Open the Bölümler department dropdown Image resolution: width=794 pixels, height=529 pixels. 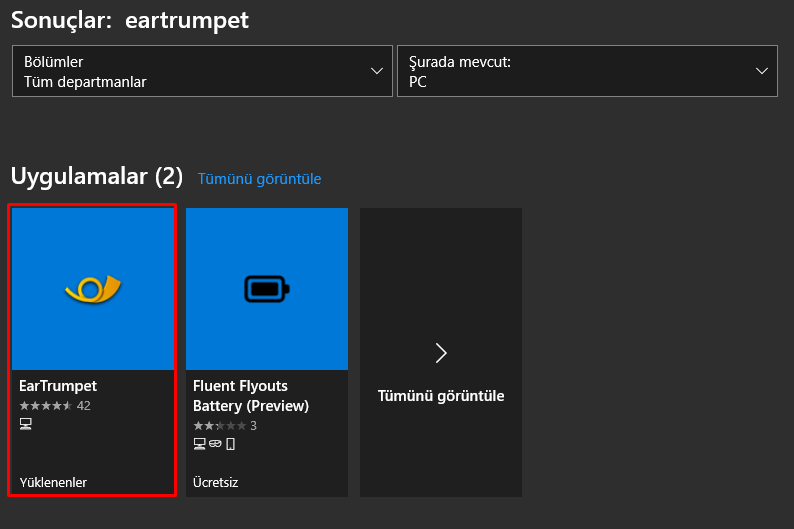pos(201,71)
